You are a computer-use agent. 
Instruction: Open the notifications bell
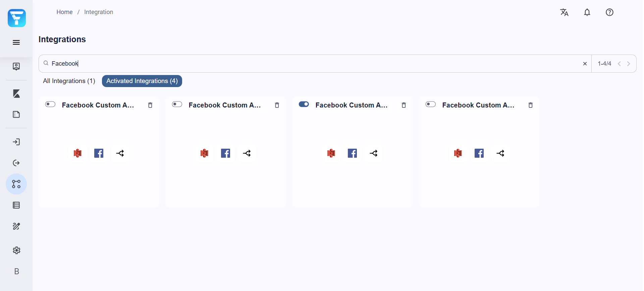pyautogui.click(x=587, y=12)
